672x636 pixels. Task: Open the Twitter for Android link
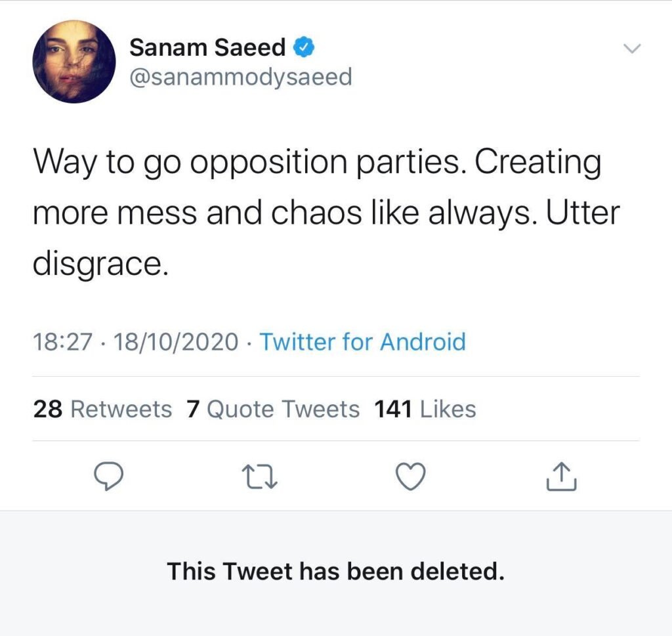[x=363, y=342]
